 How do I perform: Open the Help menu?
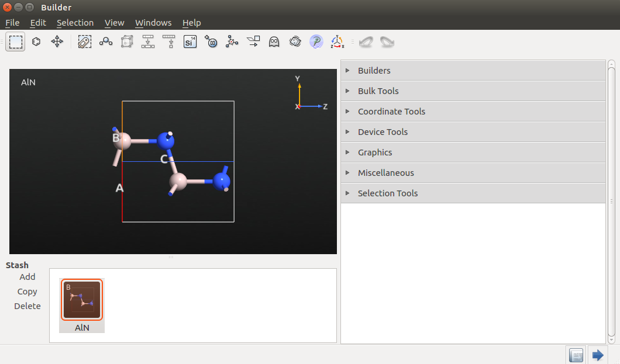tap(191, 23)
